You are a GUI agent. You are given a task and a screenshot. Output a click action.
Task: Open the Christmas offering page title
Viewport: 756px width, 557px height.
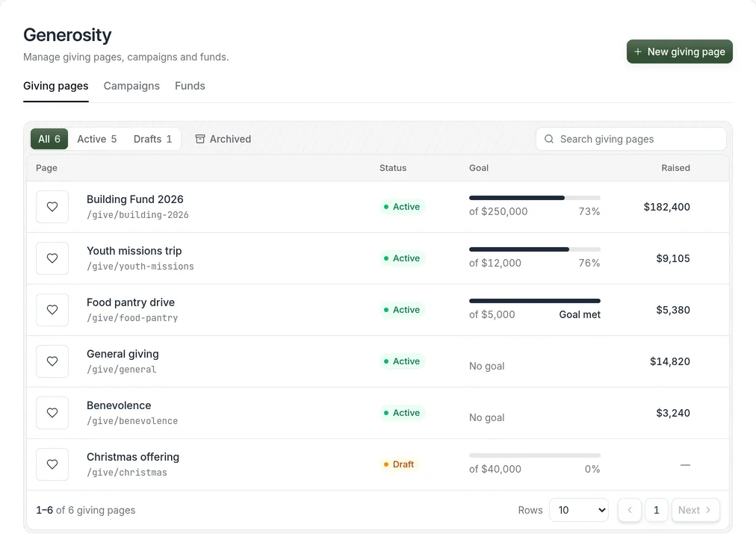tap(132, 457)
